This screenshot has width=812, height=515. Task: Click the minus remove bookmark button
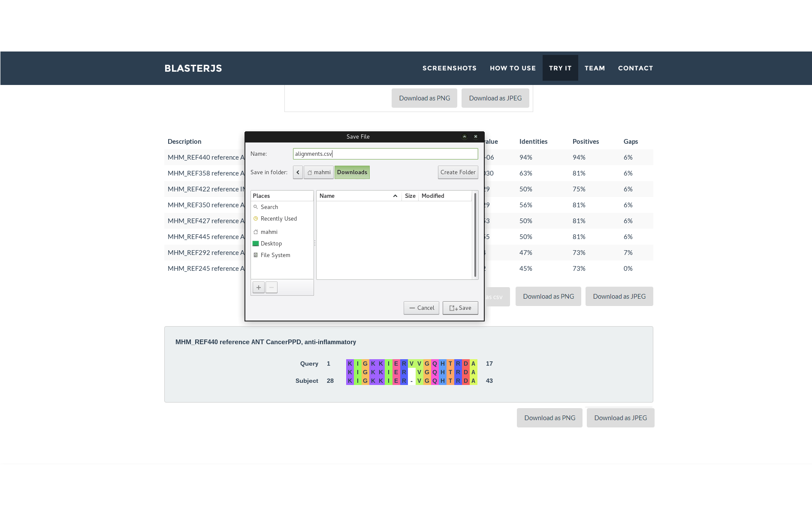tap(272, 288)
